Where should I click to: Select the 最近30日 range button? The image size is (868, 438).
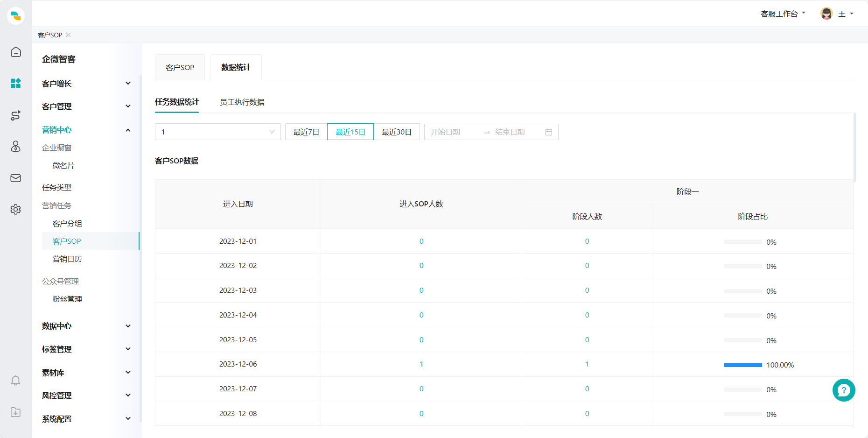397,132
